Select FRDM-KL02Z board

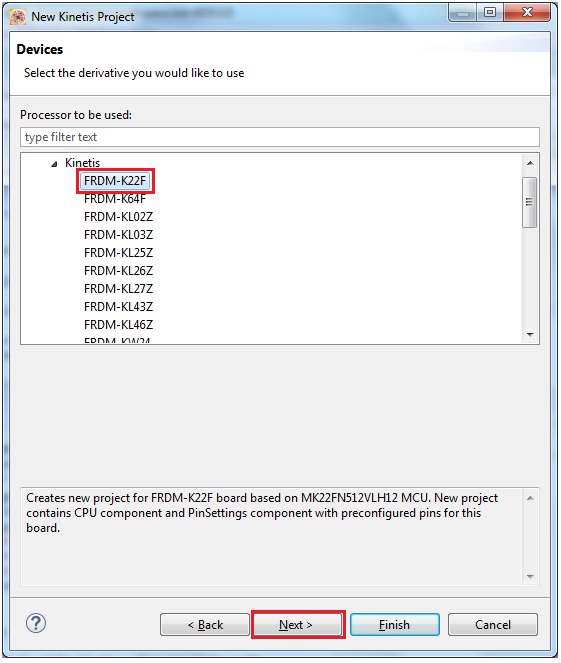tap(118, 217)
